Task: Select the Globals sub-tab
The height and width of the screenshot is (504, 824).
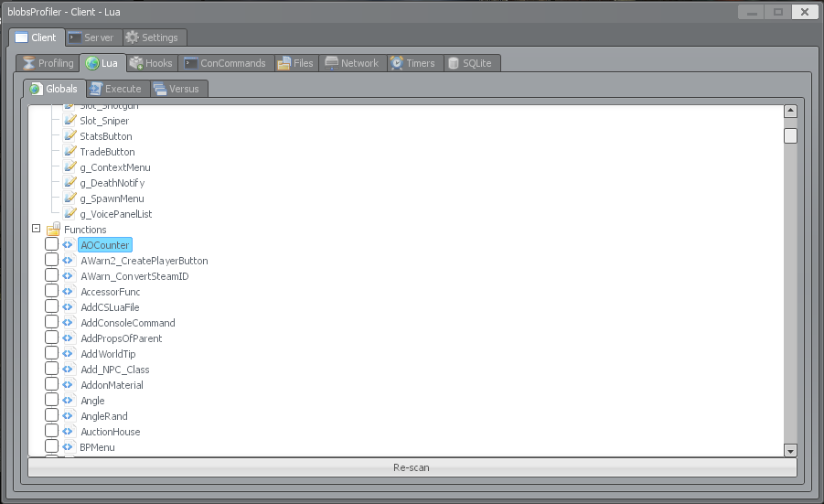Action: click(x=55, y=89)
